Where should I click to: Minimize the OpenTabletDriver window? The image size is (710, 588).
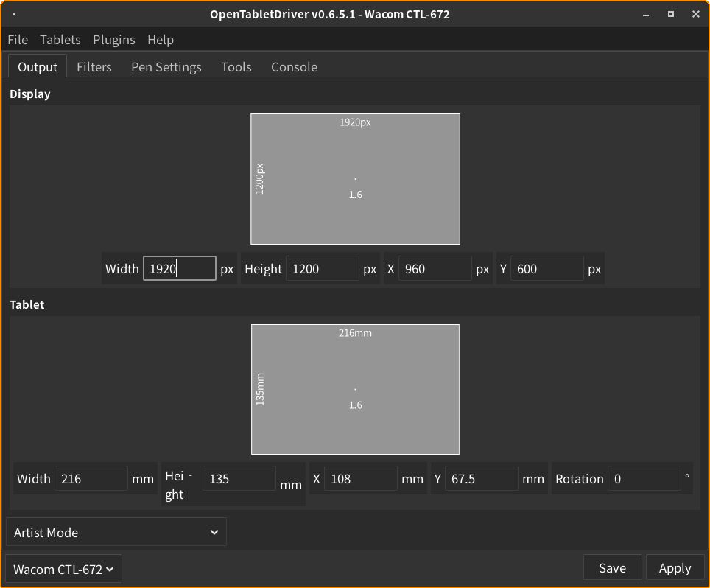tap(646, 15)
